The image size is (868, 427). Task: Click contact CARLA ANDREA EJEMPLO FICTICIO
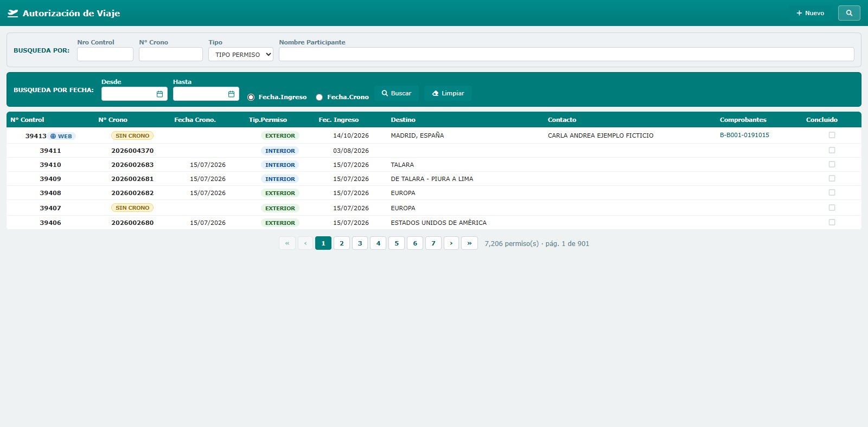[601, 135]
